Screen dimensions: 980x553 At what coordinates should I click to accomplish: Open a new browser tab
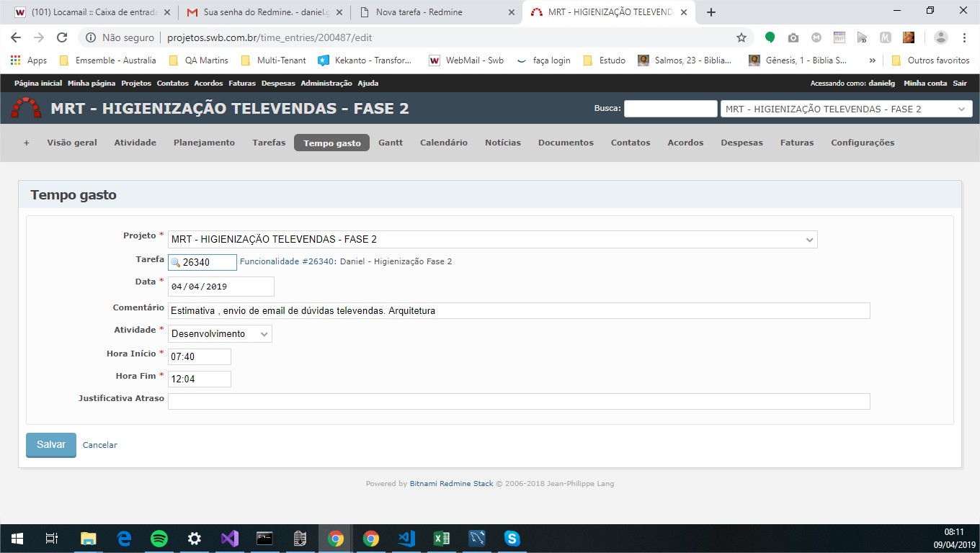pos(711,12)
